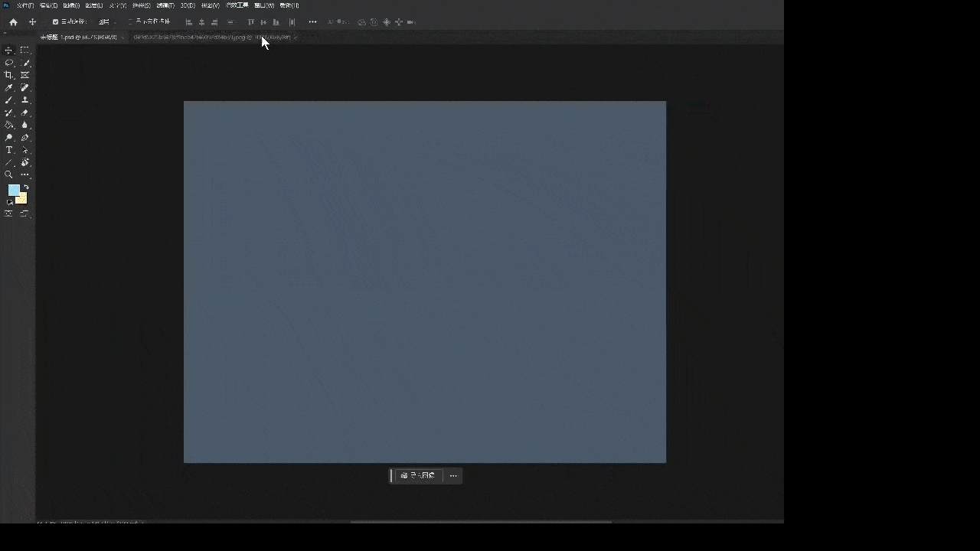Open the 编辑(E) menu
The height and width of the screenshot is (551, 980).
pyautogui.click(x=49, y=5)
